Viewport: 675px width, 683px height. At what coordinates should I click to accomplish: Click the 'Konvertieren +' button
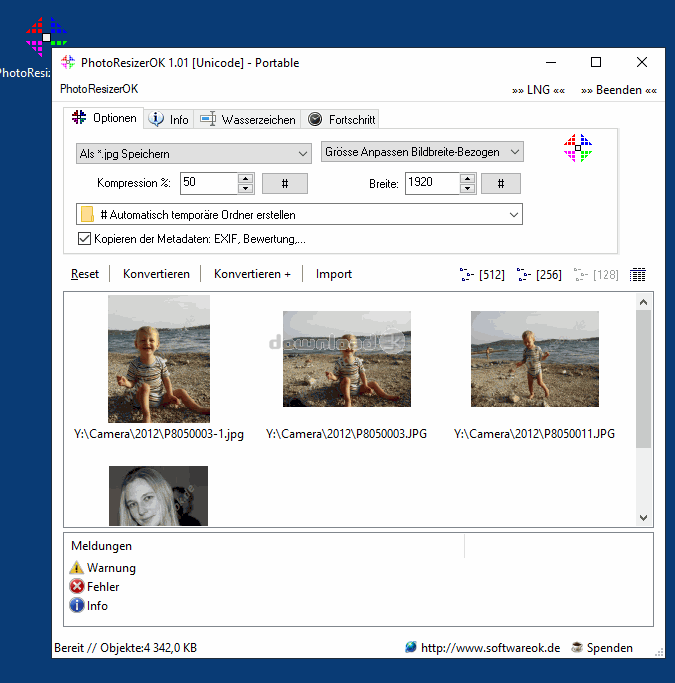click(252, 274)
